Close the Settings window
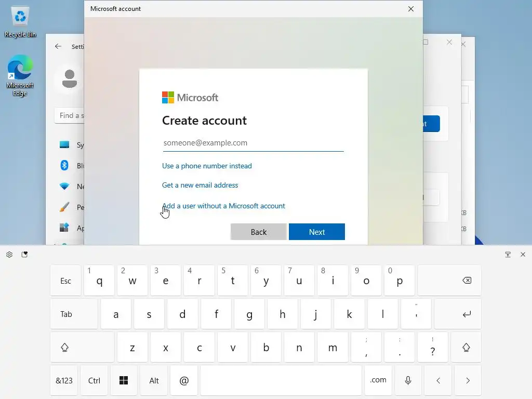Screen dimensions: 532x399 (x=449, y=42)
